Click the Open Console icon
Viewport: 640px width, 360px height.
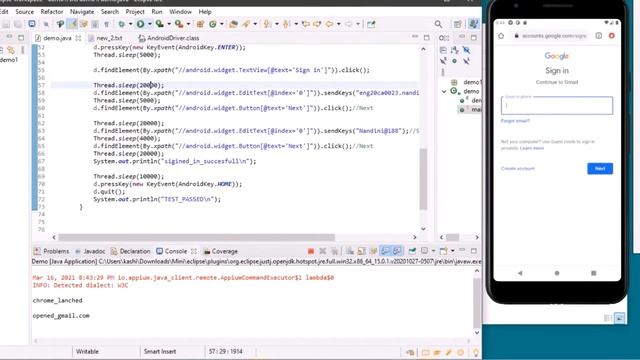coord(443,251)
